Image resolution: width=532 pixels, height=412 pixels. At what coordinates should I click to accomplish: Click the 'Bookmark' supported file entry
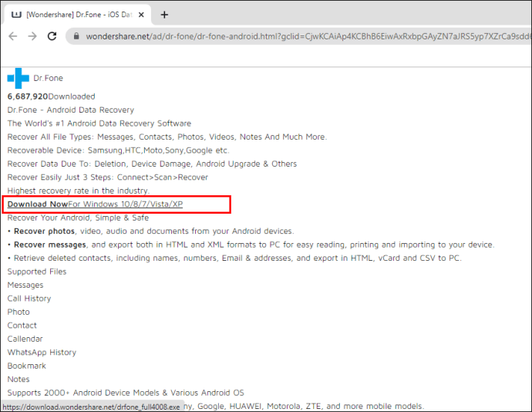coord(26,366)
